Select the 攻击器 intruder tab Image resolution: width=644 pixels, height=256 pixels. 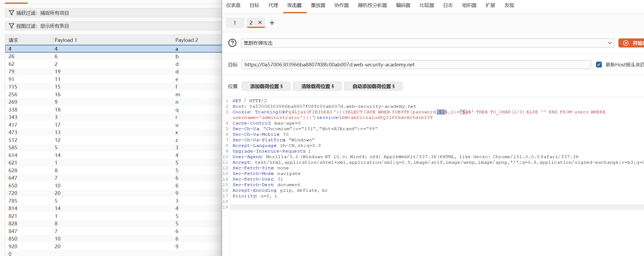[294, 5]
